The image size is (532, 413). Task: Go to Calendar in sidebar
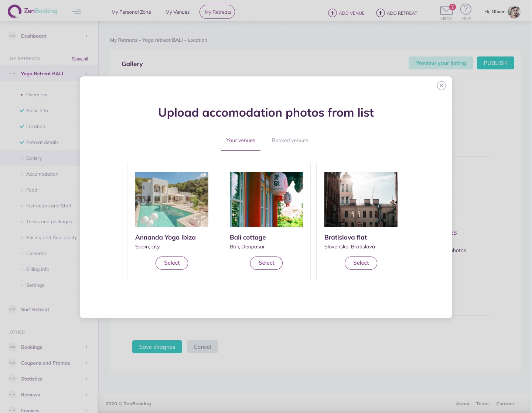36,253
